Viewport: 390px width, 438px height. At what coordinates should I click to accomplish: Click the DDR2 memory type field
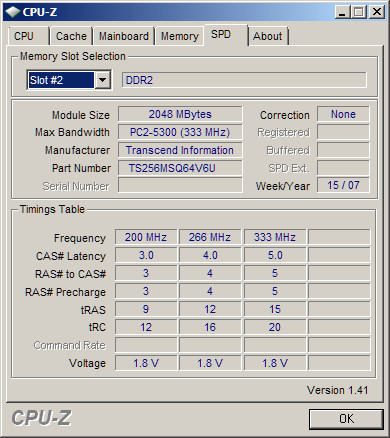(x=244, y=80)
